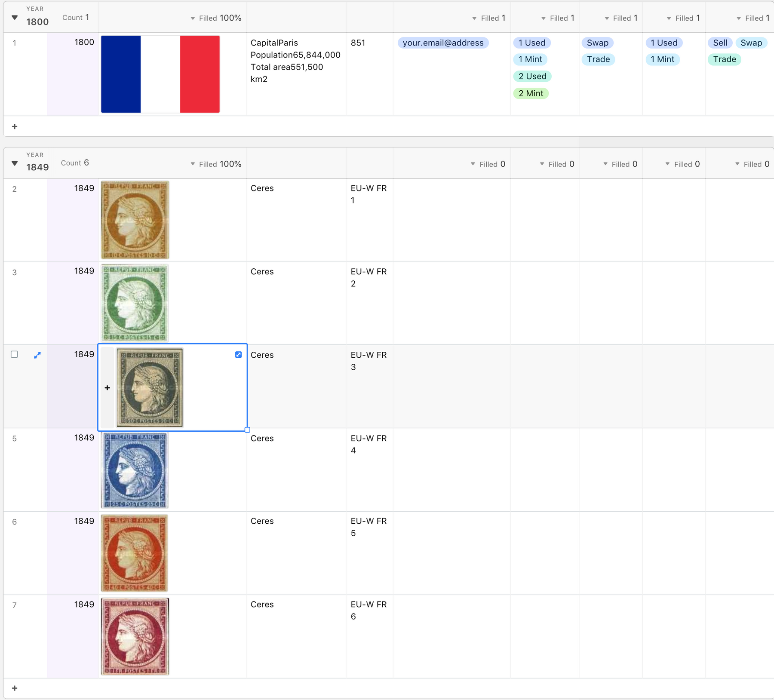Image resolution: width=774 pixels, height=700 pixels.
Task: Click the attachment expand icon in selected cell
Action: [x=238, y=355]
